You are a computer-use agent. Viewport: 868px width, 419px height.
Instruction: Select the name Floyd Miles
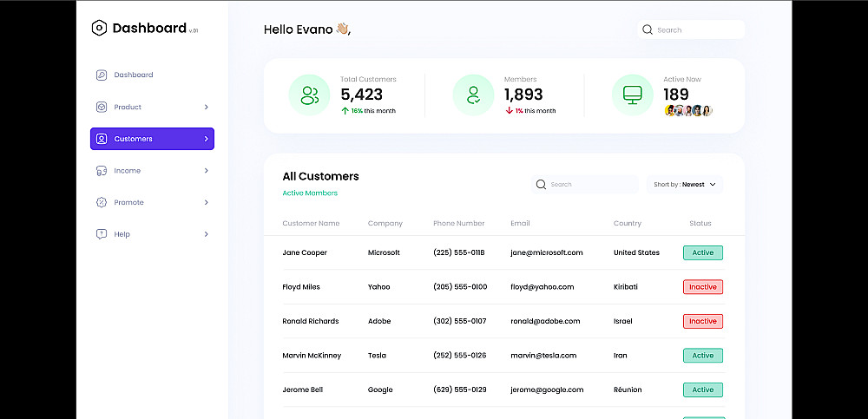point(301,287)
